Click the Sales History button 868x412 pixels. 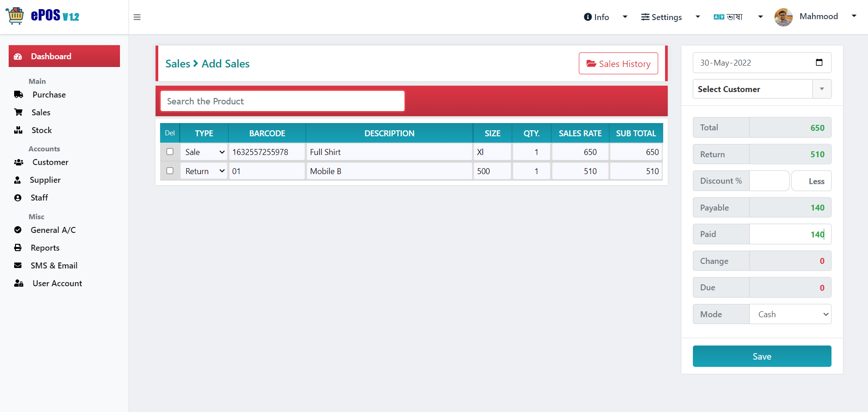tap(618, 63)
